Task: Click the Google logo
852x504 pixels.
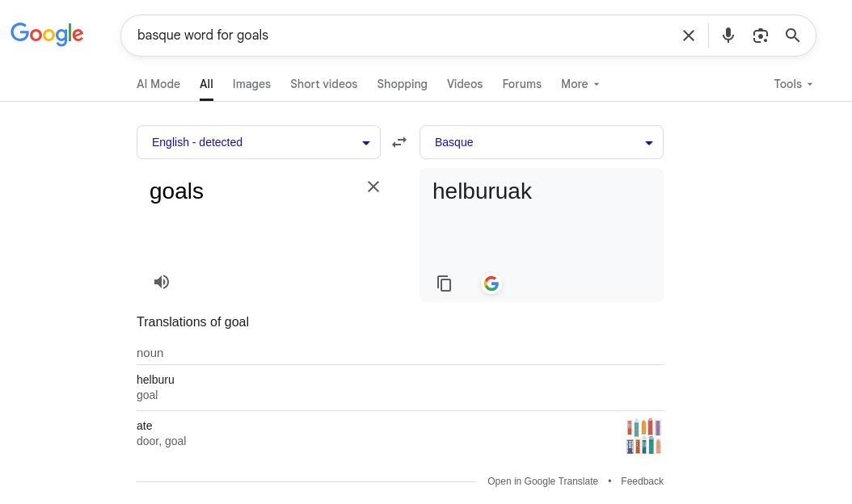Action: tap(47, 34)
